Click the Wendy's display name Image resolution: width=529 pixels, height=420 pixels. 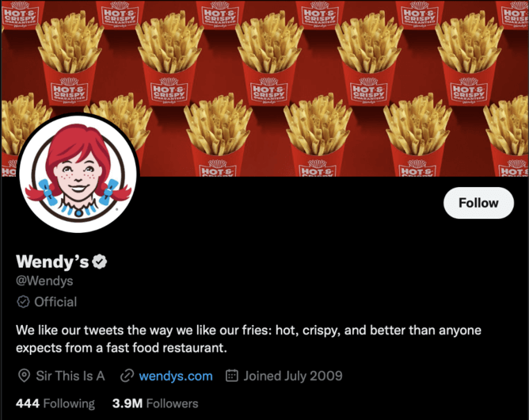pos(52,262)
